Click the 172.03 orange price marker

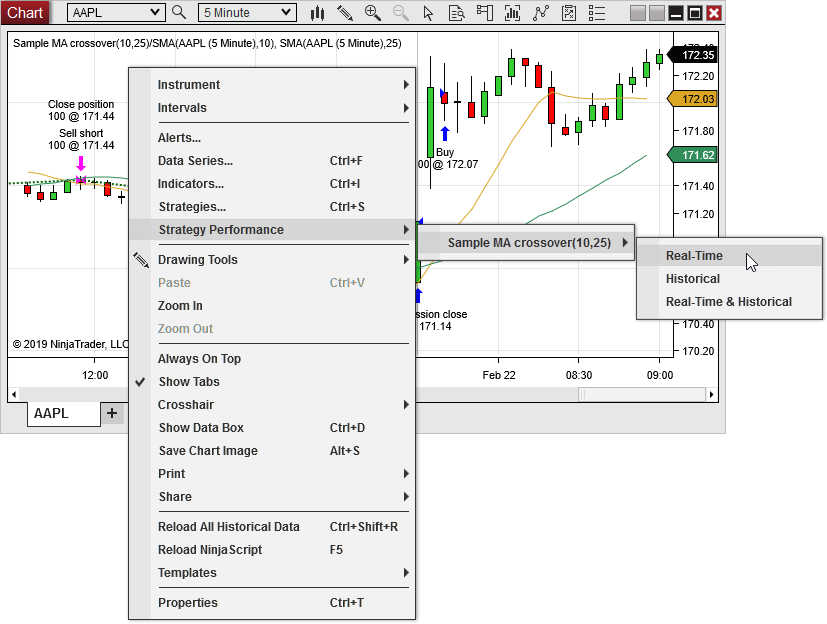click(x=696, y=99)
